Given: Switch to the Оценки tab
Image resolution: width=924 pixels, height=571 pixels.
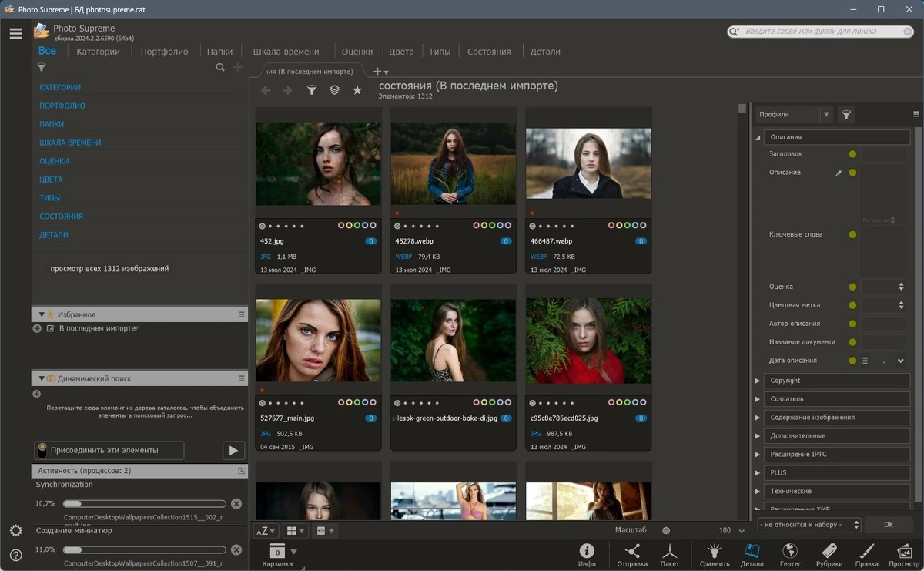Looking at the screenshot, I should [x=357, y=52].
